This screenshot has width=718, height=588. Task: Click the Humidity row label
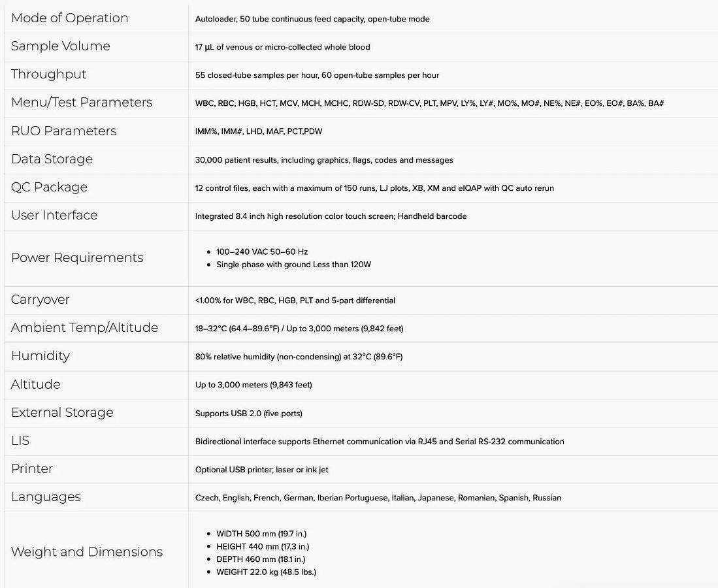(40, 356)
